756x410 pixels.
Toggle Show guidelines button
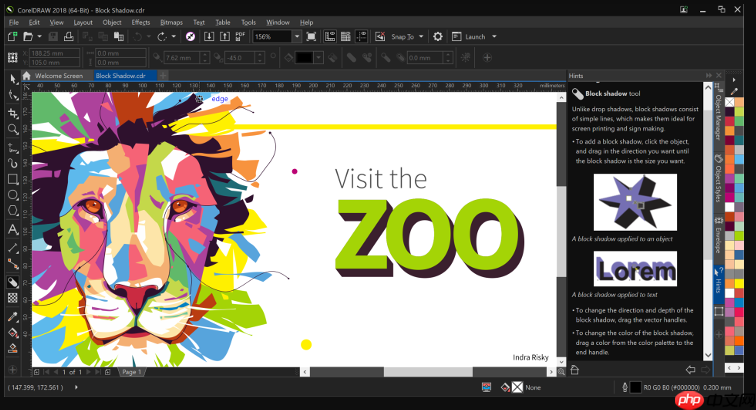coord(361,36)
